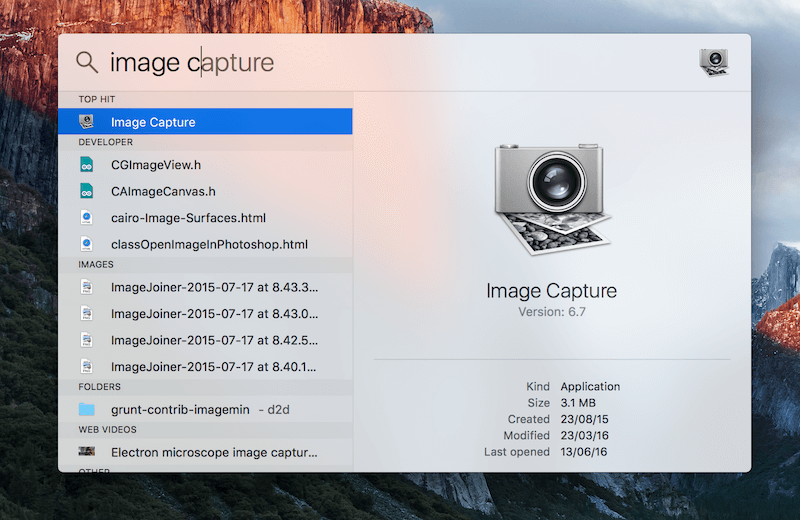Click the small Image Capture icon in the search bar
The image size is (800, 520).
click(714, 62)
